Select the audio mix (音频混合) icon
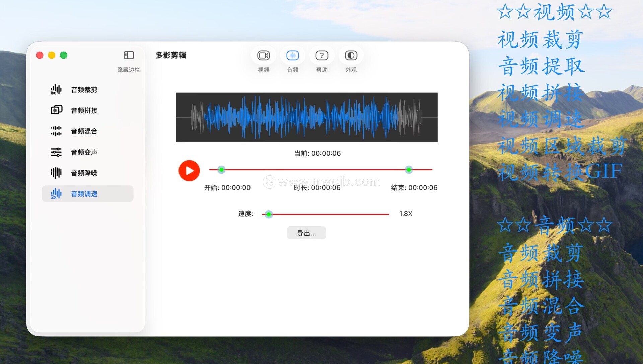Screen dimensions: 643x364 click(x=56, y=131)
